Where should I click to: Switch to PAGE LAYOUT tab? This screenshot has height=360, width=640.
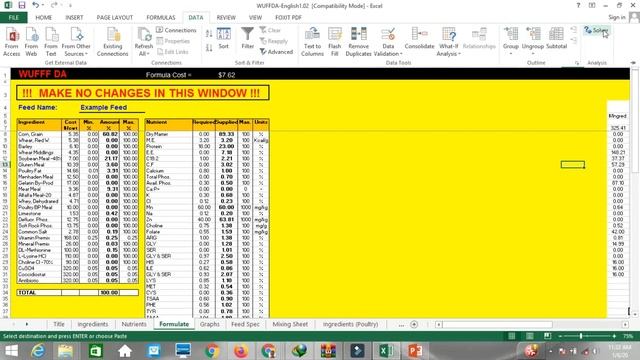pyautogui.click(x=115, y=18)
